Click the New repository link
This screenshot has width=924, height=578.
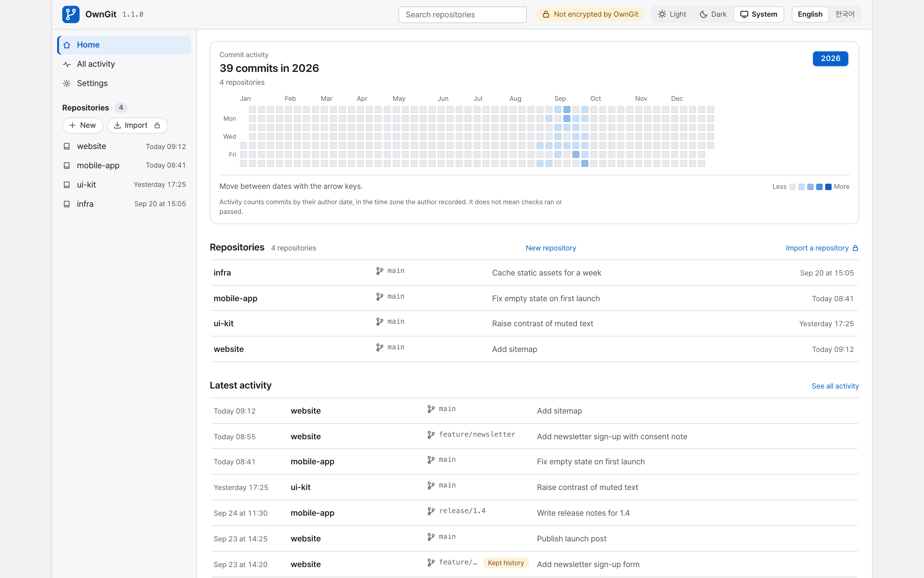click(551, 248)
